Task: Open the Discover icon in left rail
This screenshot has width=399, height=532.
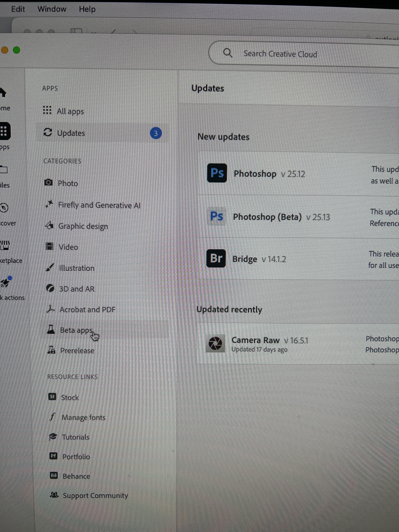Action: 4,208
